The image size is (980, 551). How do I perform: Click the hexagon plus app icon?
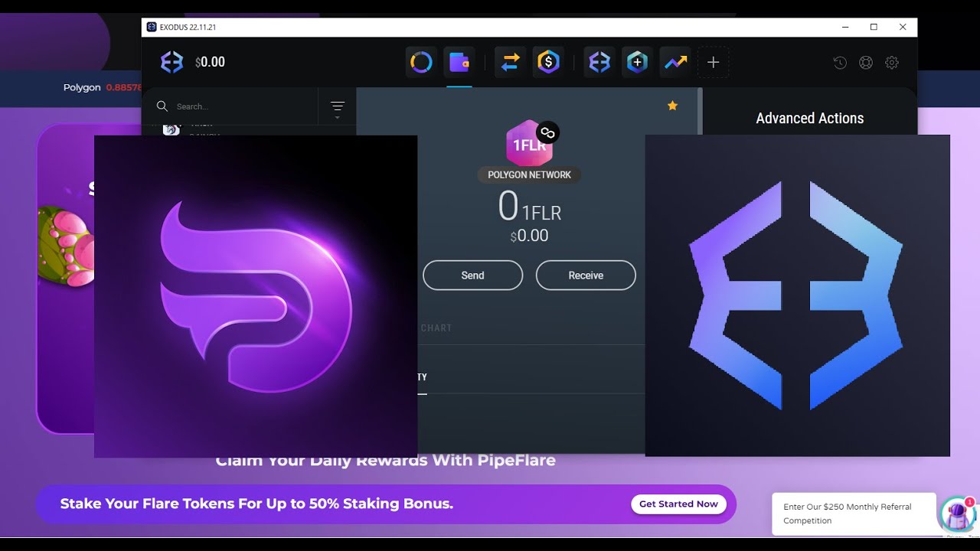pos(637,62)
